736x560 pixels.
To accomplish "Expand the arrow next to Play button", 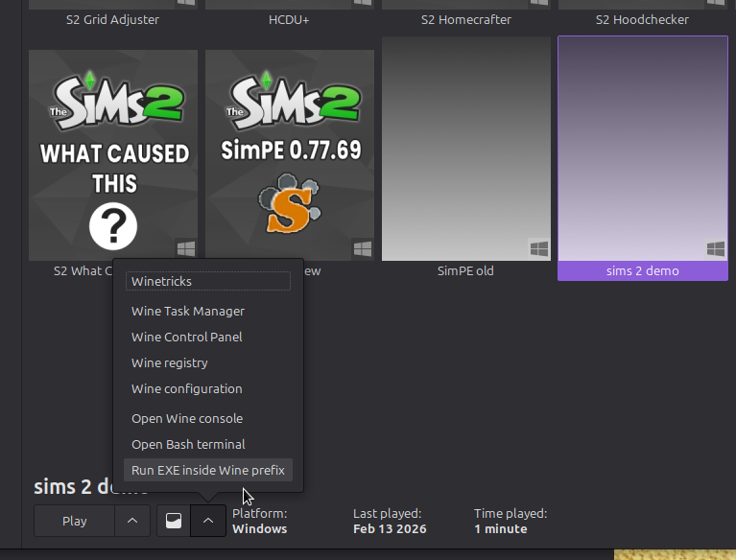I will (x=132, y=521).
